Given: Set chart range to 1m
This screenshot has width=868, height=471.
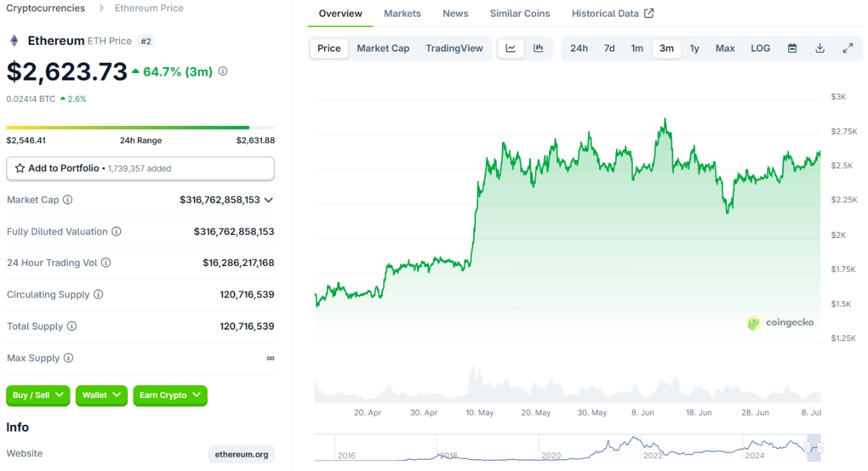Looking at the screenshot, I should pyautogui.click(x=637, y=48).
